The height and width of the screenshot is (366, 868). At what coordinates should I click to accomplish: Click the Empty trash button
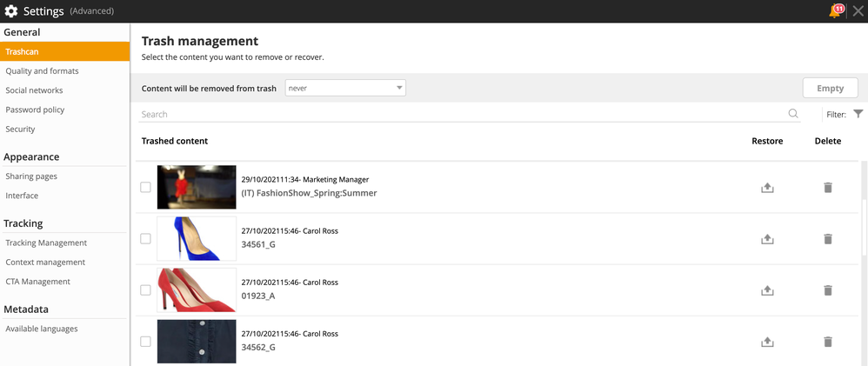[831, 88]
